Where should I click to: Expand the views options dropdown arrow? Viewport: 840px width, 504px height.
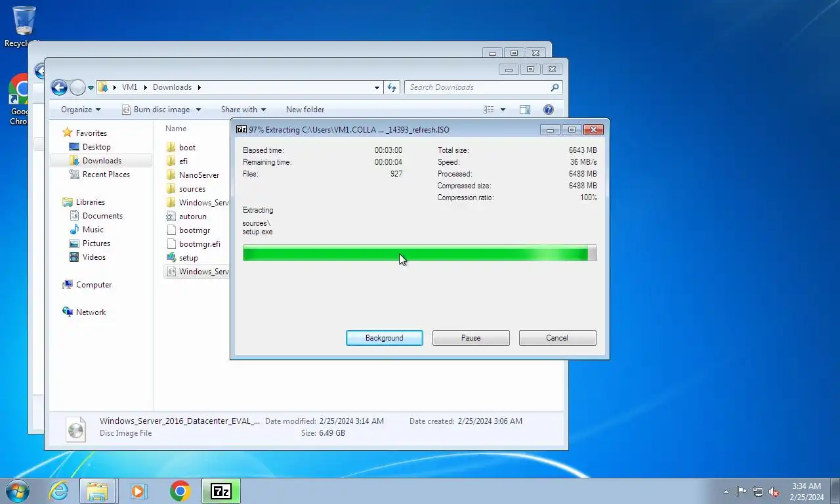pyautogui.click(x=503, y=110)
